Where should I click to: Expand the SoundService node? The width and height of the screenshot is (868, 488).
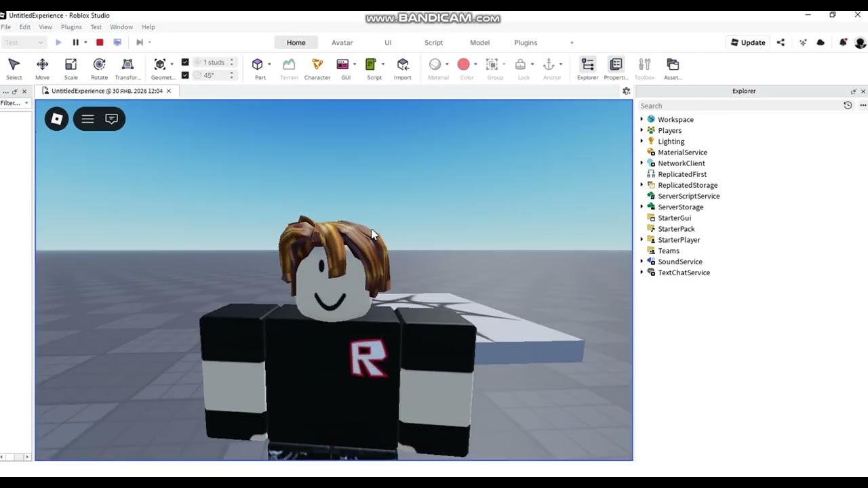click(642, 262)
